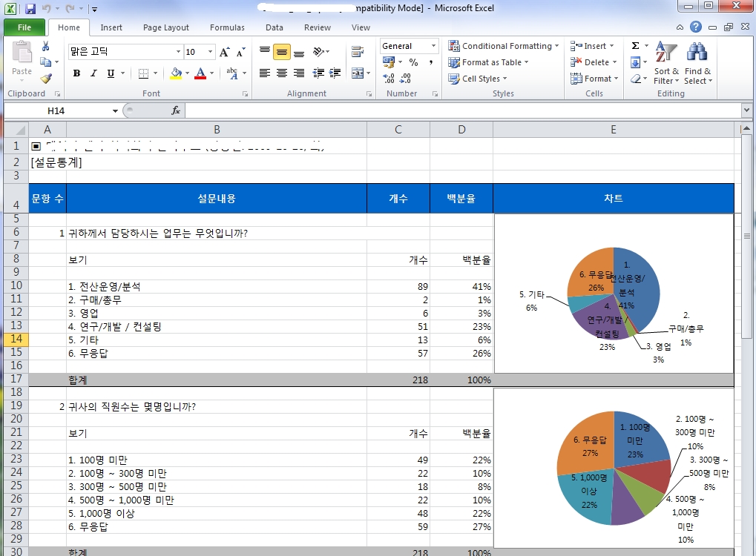This screenshot has width=756, height=556.
Task: Click the first pie chart
Action: point(614,294)
